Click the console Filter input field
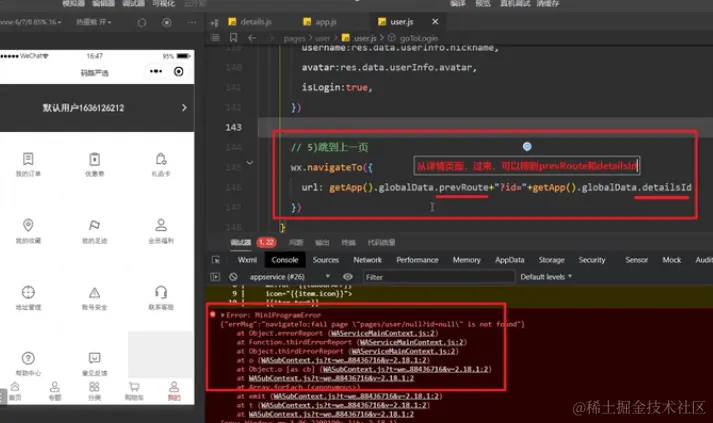The image size is (713, 423). pyautogui.click(x=438, y=277)
